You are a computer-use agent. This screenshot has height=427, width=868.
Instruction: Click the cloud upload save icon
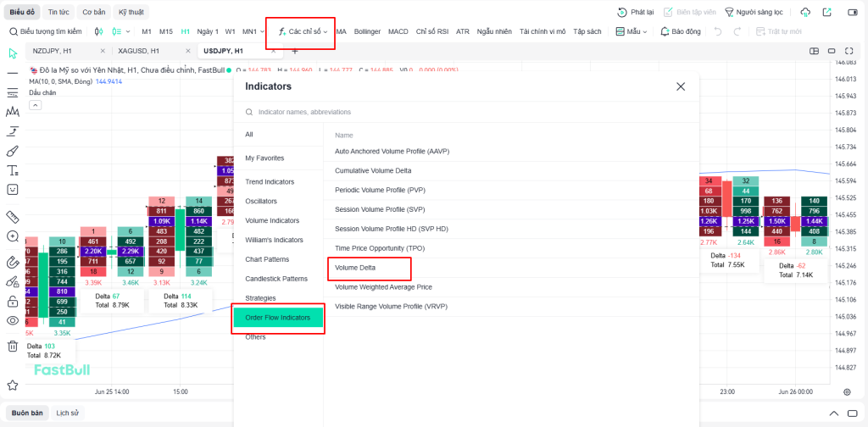point(805,12)
